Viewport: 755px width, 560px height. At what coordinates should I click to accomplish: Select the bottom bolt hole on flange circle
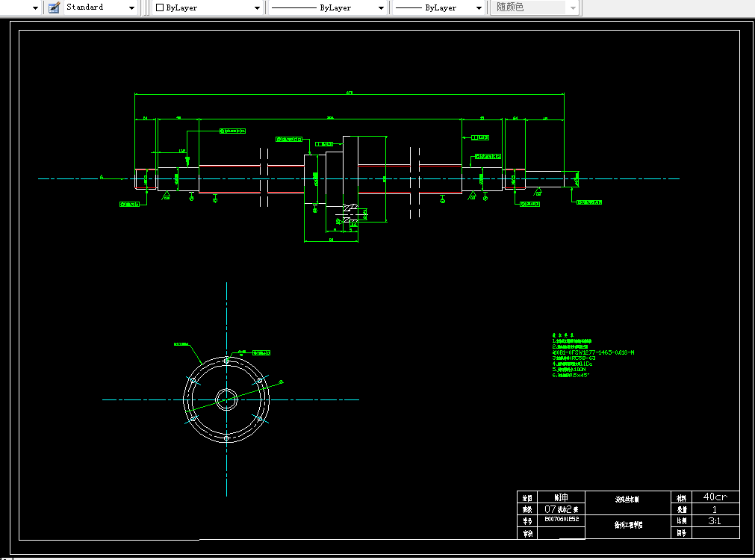point(226,438)
